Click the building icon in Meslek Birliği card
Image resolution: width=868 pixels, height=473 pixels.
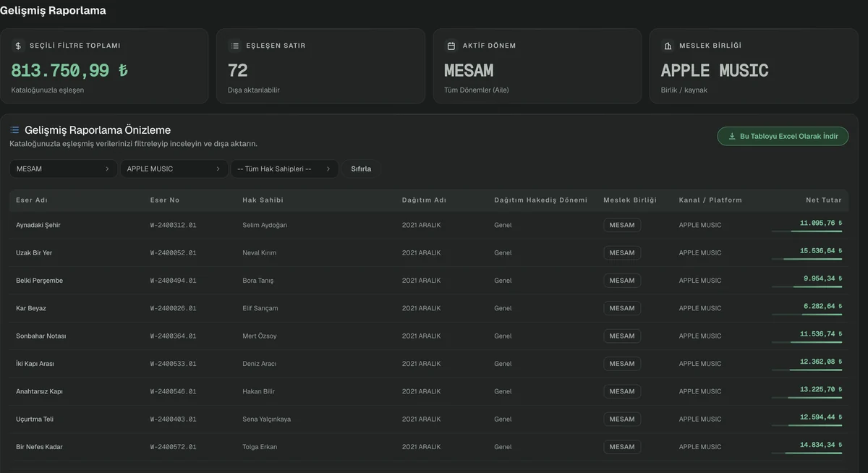pyautogui.click(x=668, y=46)
